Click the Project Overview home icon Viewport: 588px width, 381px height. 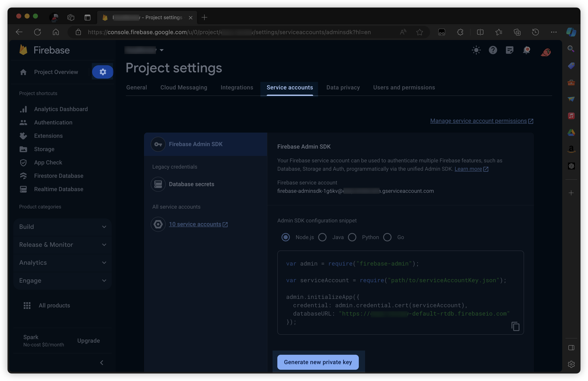point(23,72)
